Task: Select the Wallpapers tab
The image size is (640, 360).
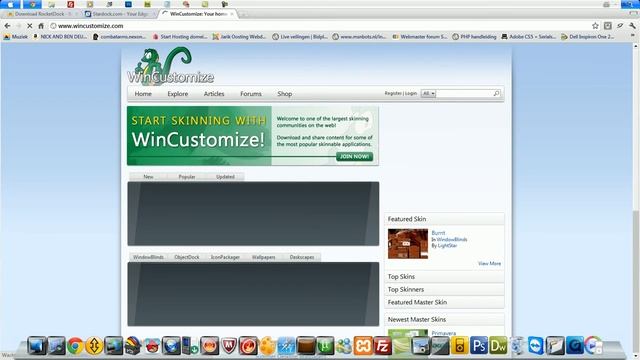Action: (263, 257)
